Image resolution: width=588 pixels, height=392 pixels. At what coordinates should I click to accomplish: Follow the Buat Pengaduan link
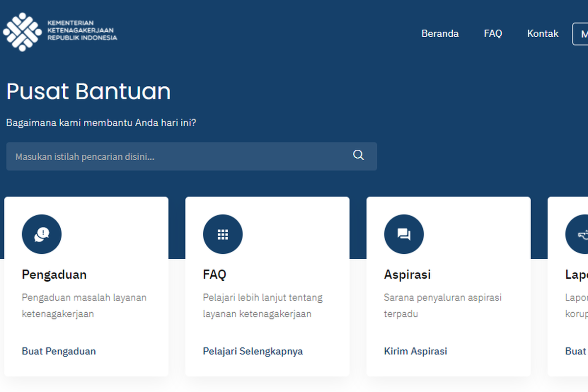(x=59, y=351)
